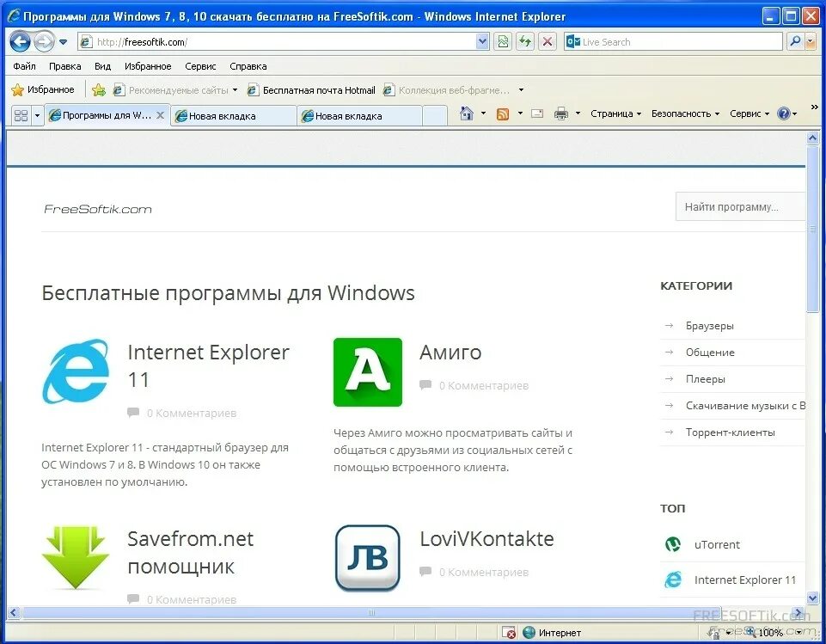Open the Правка menu
This screenshot has height=644, width=826.
click(64, 66)
